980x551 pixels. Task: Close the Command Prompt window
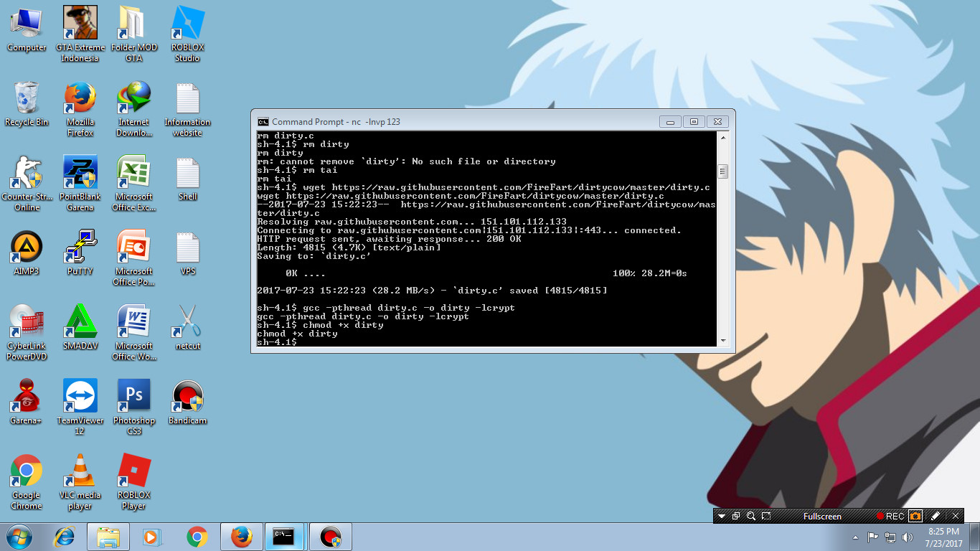coord(718,122)
